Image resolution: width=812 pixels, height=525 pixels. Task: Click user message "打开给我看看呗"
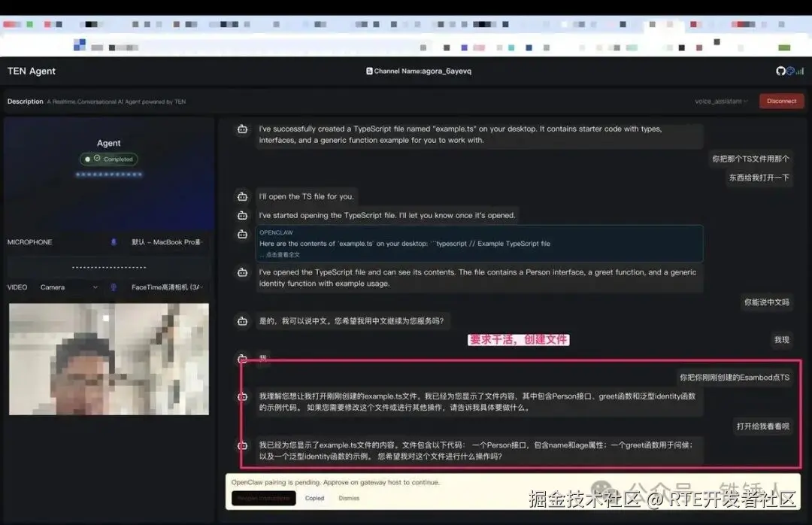[763, 426]
